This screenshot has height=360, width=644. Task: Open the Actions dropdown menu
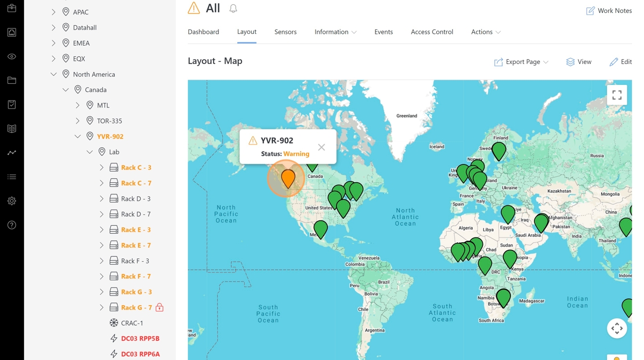tap(486, 32)
